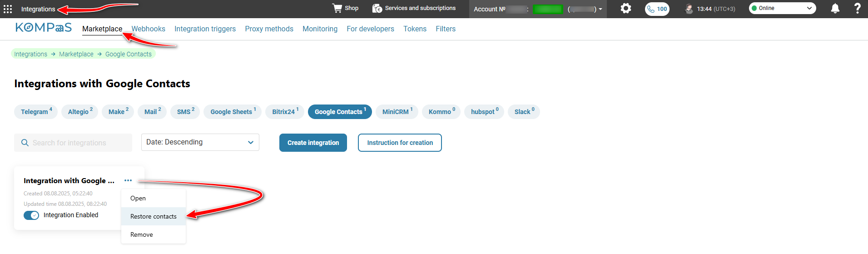Switch to the Marketplace tab
868x254 pixels.
102,29
